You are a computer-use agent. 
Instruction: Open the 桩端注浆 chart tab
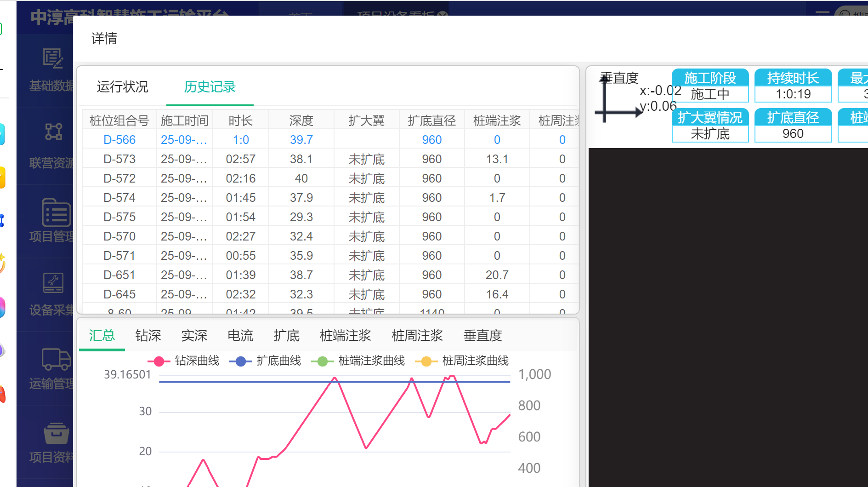tap(345, 336)
